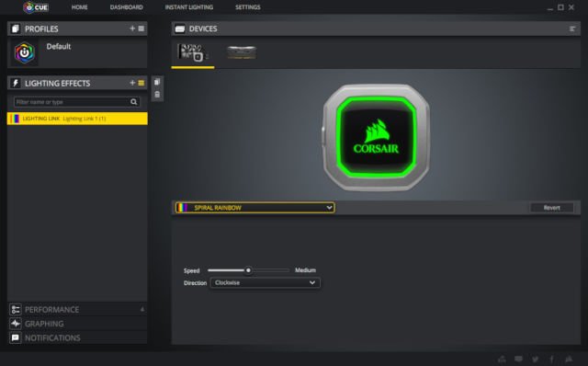Click the Revert button
Screen dimensions: 588x366
pyautogui.click(x=551, y=208)
